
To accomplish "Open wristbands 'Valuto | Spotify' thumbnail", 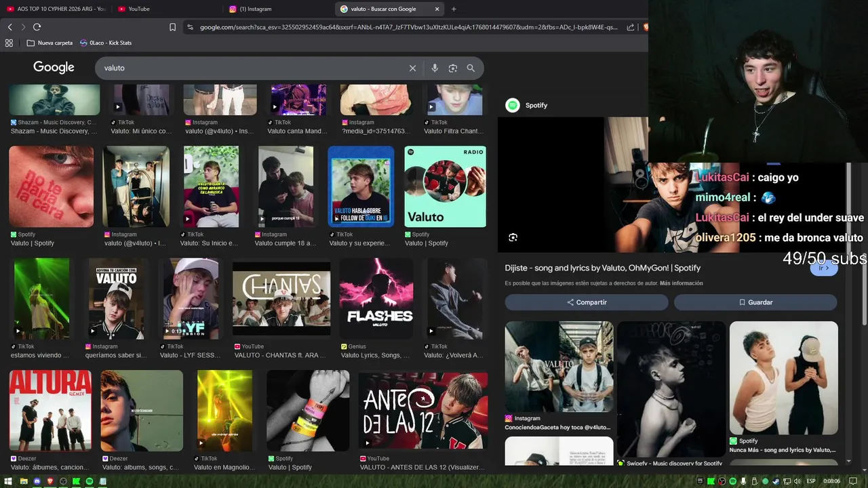I will [x=308, y=410].
